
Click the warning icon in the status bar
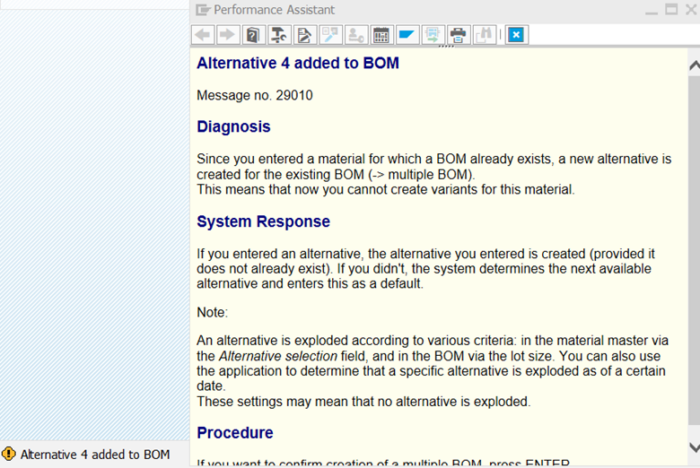(x=8, y=454)
